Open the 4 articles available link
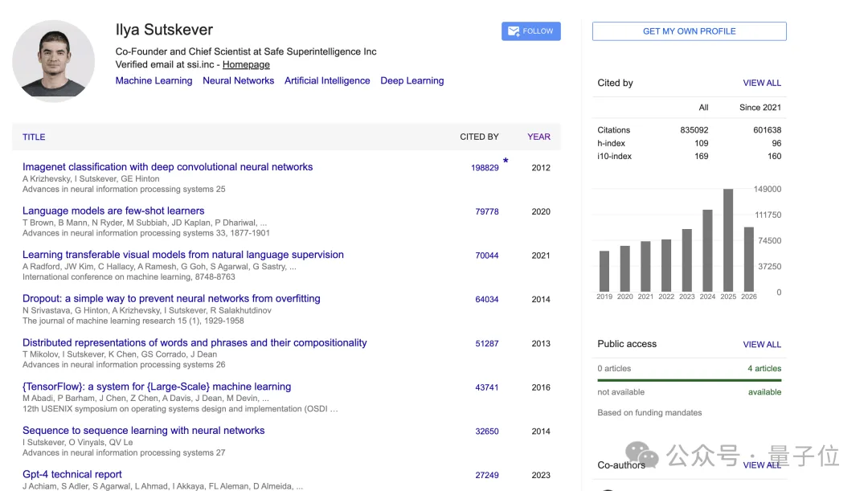The image size is (868, 491). click(764, 368)
